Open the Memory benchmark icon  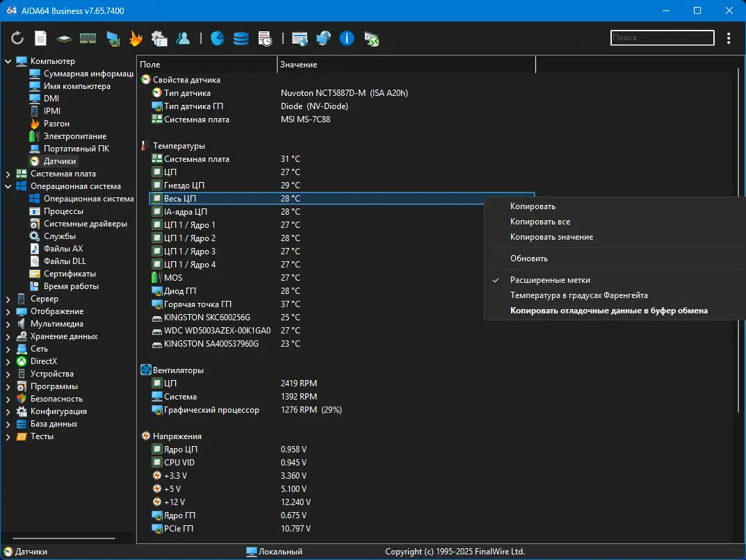88,38
